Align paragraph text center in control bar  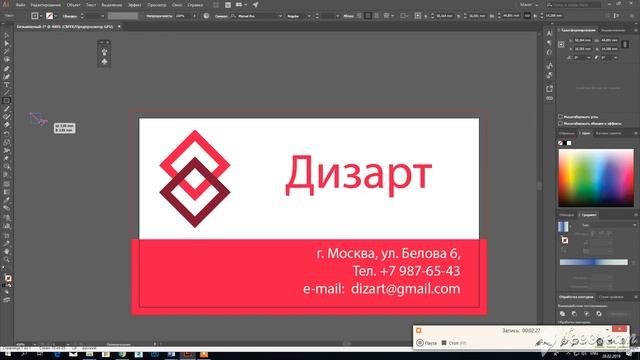tap(368, 16)
